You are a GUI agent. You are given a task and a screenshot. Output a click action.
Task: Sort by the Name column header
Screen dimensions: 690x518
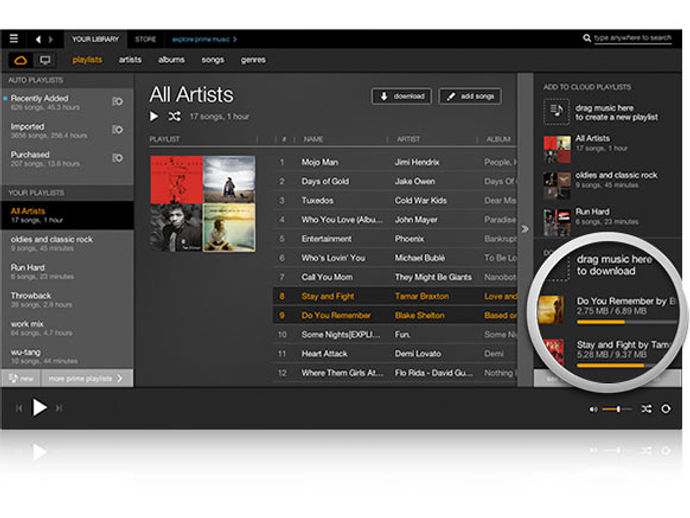point(313,139)
